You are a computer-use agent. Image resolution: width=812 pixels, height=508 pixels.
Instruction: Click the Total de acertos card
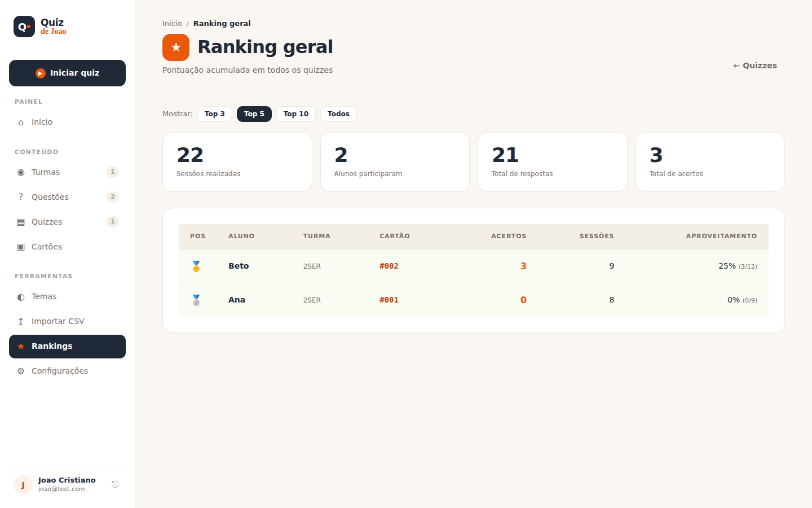pos(710,162)
